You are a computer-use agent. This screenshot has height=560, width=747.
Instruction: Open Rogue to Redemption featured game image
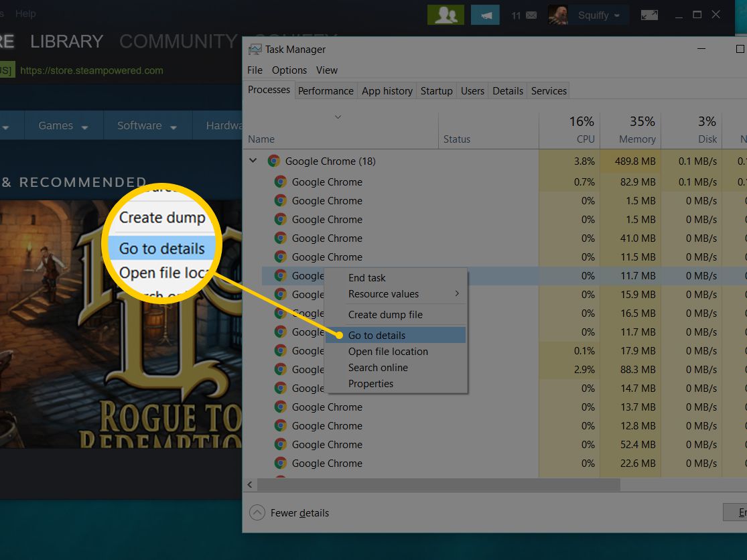tap(121, 324)
